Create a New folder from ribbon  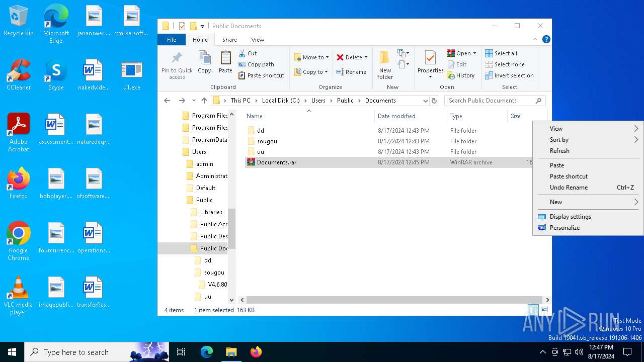pos(385,64)
